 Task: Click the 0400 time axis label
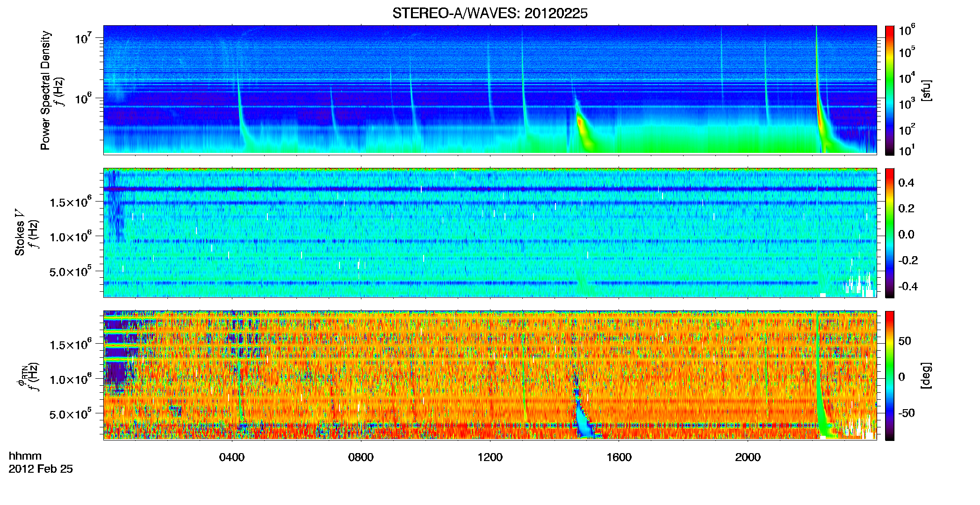click(x=232, y=457)
